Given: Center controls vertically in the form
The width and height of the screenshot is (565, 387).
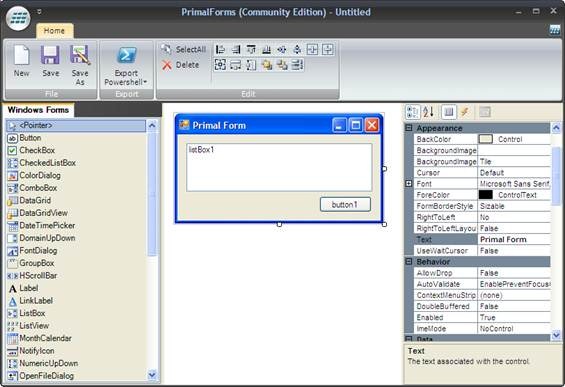Looking at the screenshot, I should click(328, 49).
